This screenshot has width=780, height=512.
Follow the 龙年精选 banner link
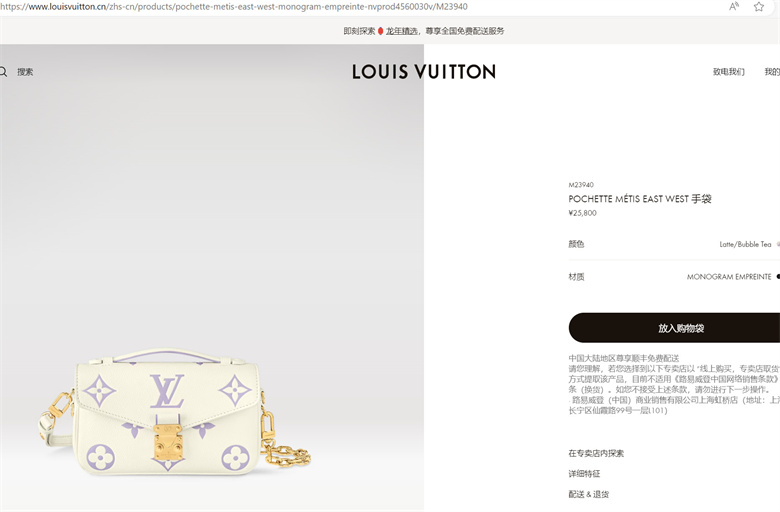(x=401, y=31)
